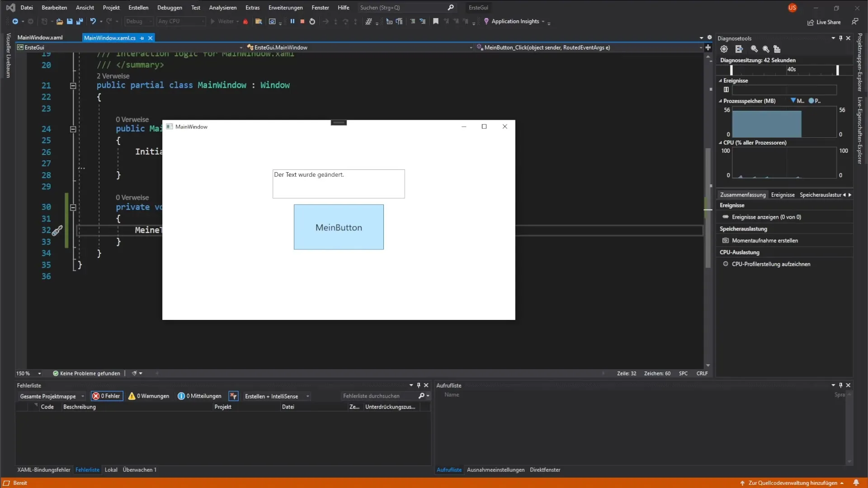Viewport: 868px width, 488px height.
Task: Navigate backward with the back arrow icon
Action: pyautogui.click(x=15, y=21)
